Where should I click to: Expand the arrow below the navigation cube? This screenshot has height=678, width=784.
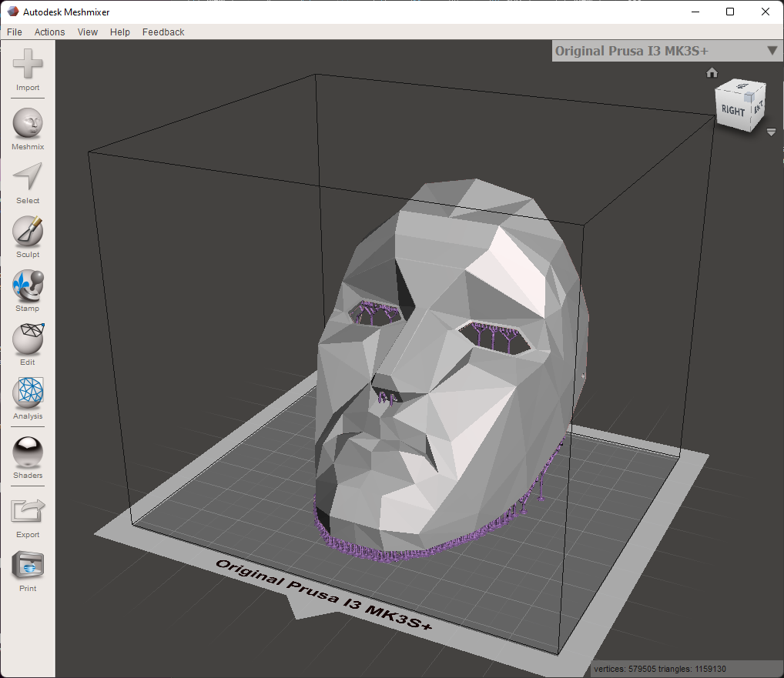[x=771, y=132]
